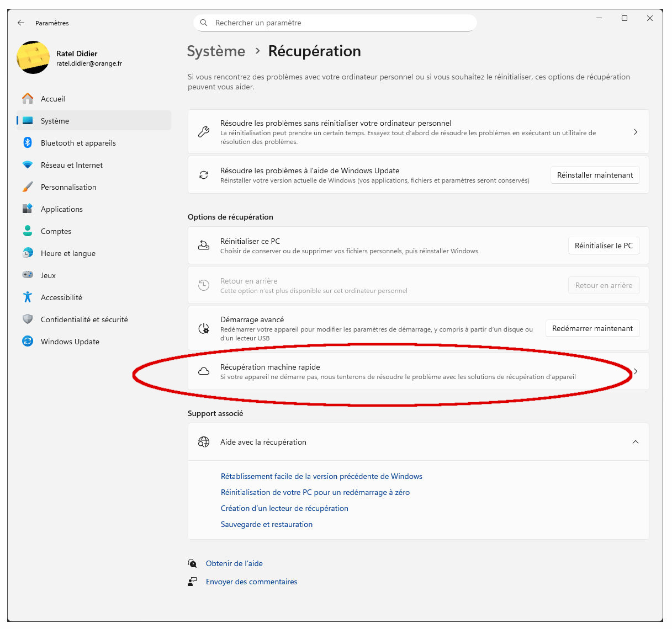Click the wrench icon for problem resolution
The height and width of the screenshot is (629, 672).
pyautogui.click(x=204, y=132)
